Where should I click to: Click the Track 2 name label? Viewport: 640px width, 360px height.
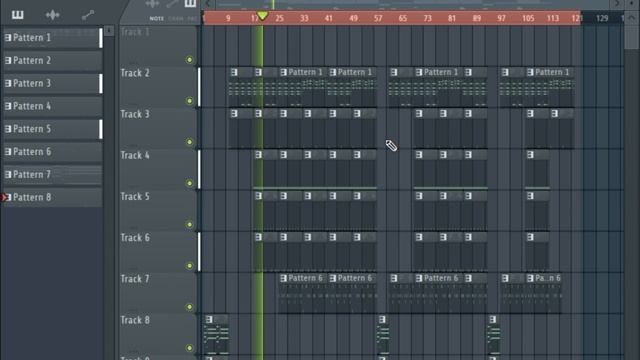[x=135, y=73]
